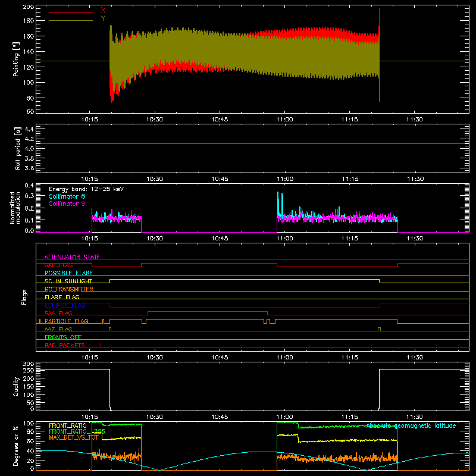Click the red 'X' legend label

click(x=103, y=11)
